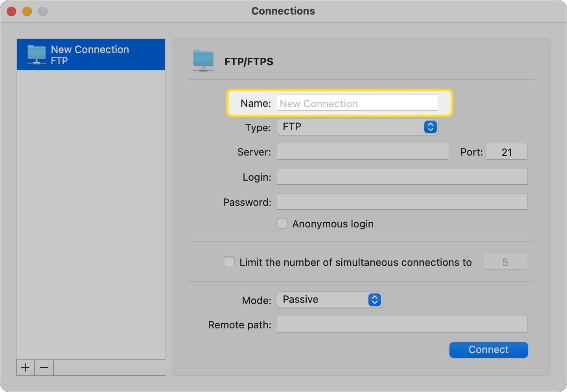Click the FTP/FTPS network icon in the detail panel
The image size is (567, 392).
[203, 60]
